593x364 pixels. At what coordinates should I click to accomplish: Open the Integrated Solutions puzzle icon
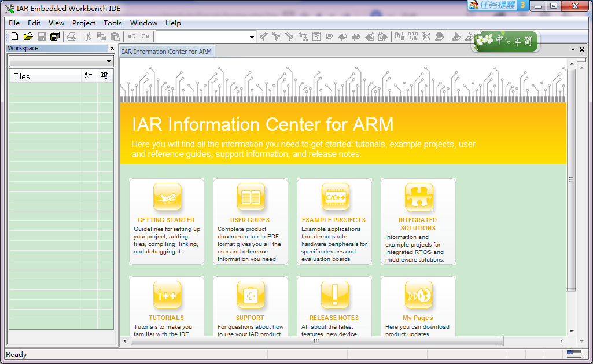click(419, 197)
